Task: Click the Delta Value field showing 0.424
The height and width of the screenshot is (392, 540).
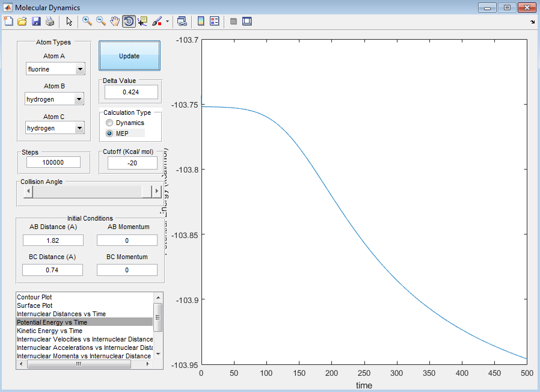Action: [131, 93]
